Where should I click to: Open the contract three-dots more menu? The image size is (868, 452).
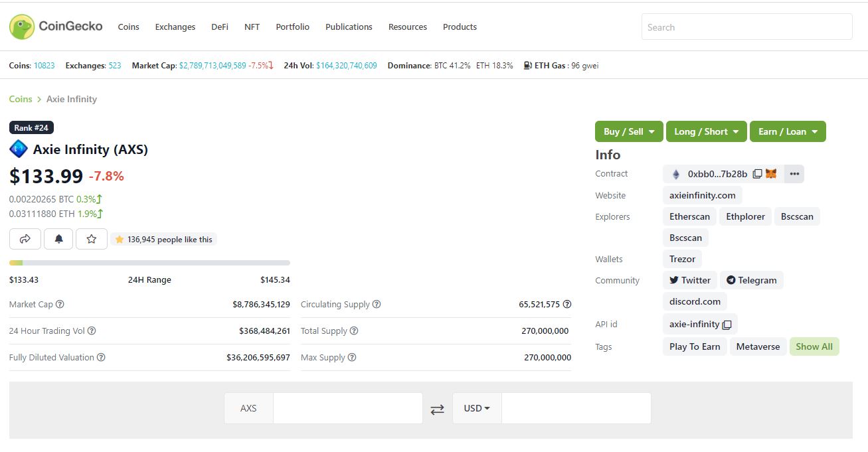click(794, 174)
